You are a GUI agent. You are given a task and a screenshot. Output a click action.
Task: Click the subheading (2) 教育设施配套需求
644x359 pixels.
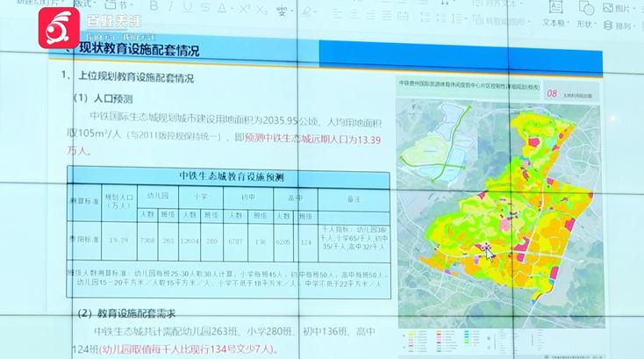coord(126,313)
